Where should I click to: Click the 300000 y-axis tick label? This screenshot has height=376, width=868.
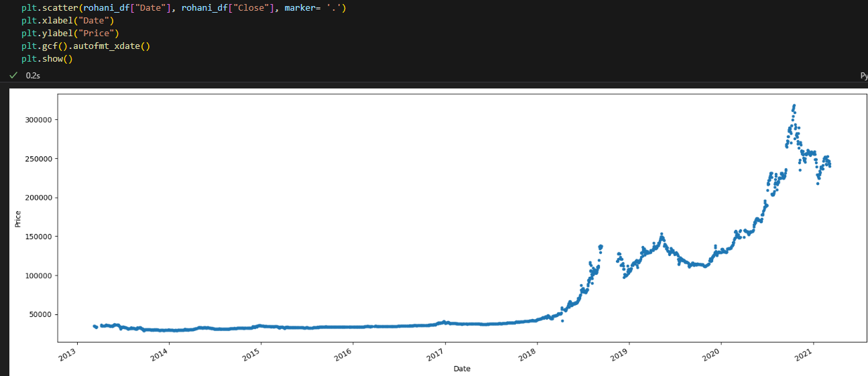(x=39, y=119)
